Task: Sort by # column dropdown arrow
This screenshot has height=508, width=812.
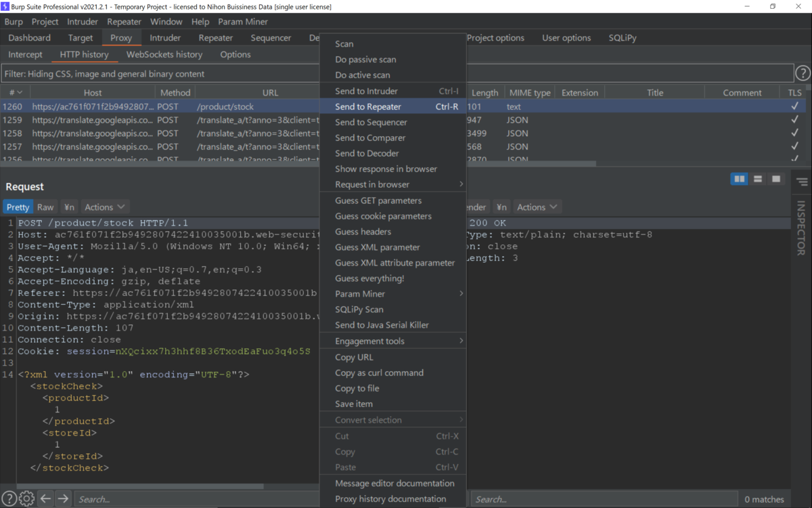Action: (20, 93)
